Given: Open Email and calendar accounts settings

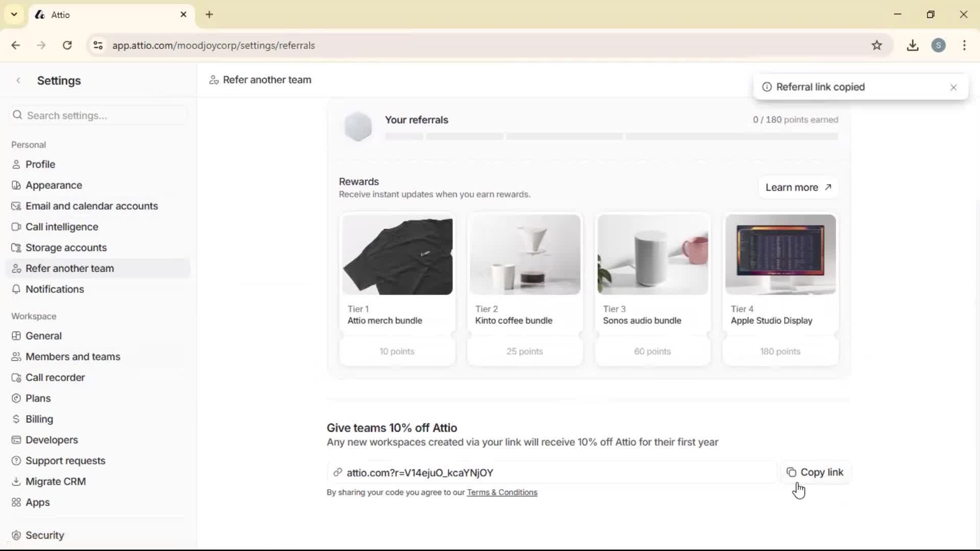Looking at the screenshot, I should coord(92,206).
